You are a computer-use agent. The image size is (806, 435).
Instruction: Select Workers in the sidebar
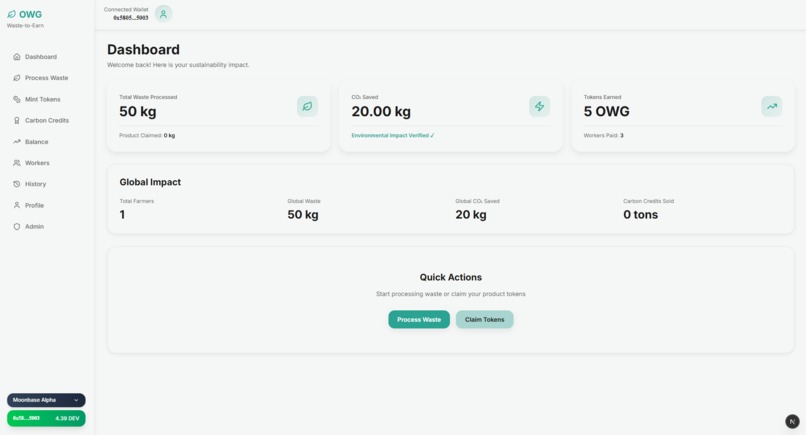[46, 163]
